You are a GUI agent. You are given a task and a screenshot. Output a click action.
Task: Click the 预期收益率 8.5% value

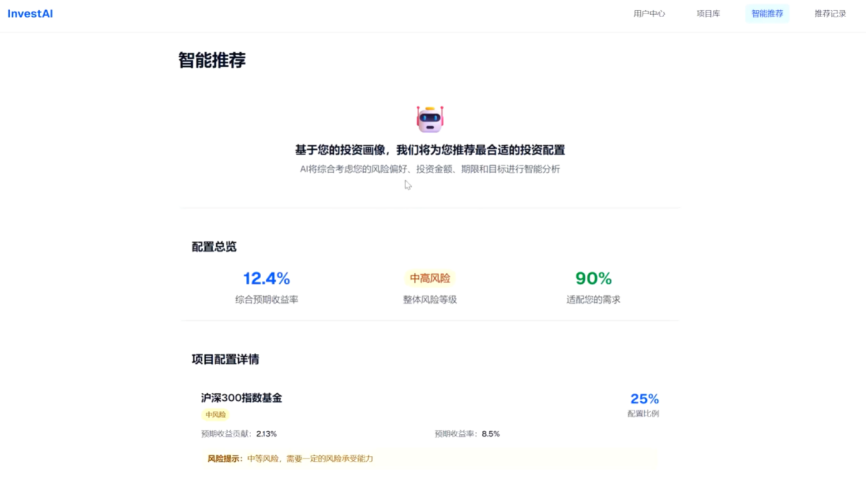click(x=490, y=434)
